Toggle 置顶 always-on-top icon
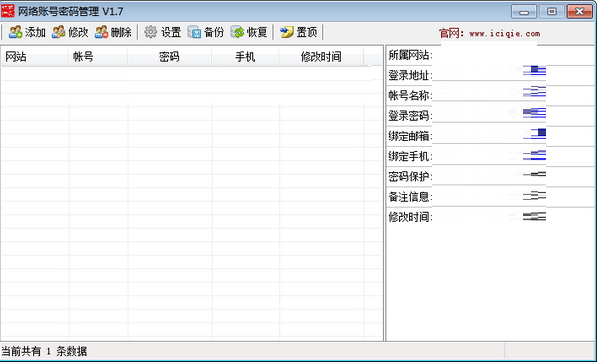Viewport: 598px width, 364px height. pyautogui.click(x=286, y=32)
